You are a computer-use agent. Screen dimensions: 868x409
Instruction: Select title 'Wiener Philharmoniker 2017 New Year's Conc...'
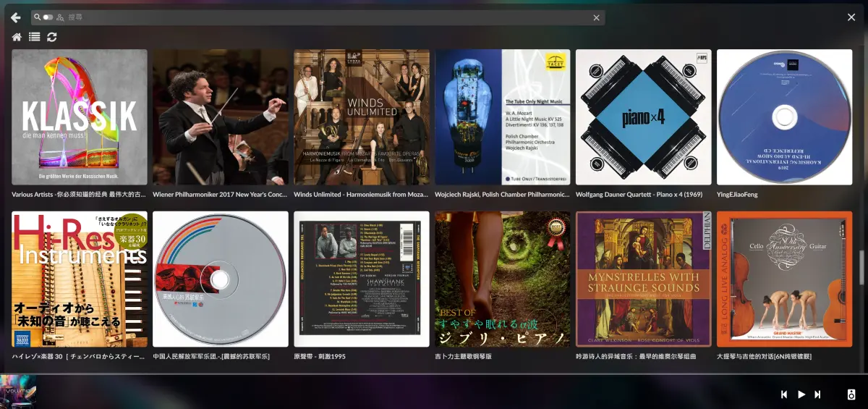click(x=220, y=195)
